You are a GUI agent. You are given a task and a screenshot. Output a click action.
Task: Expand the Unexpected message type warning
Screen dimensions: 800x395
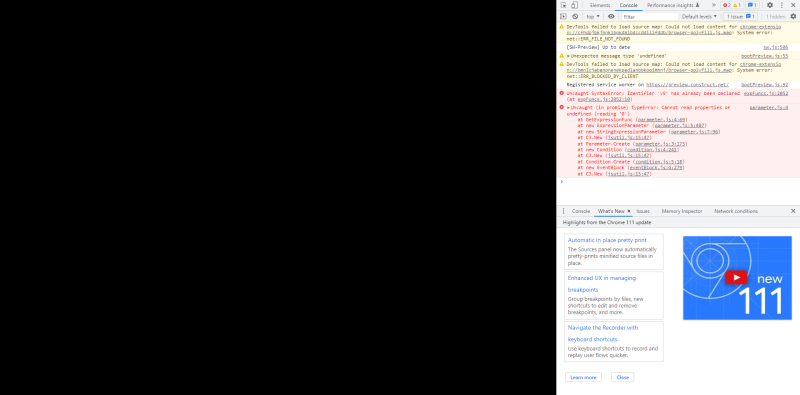click(568, 56)
